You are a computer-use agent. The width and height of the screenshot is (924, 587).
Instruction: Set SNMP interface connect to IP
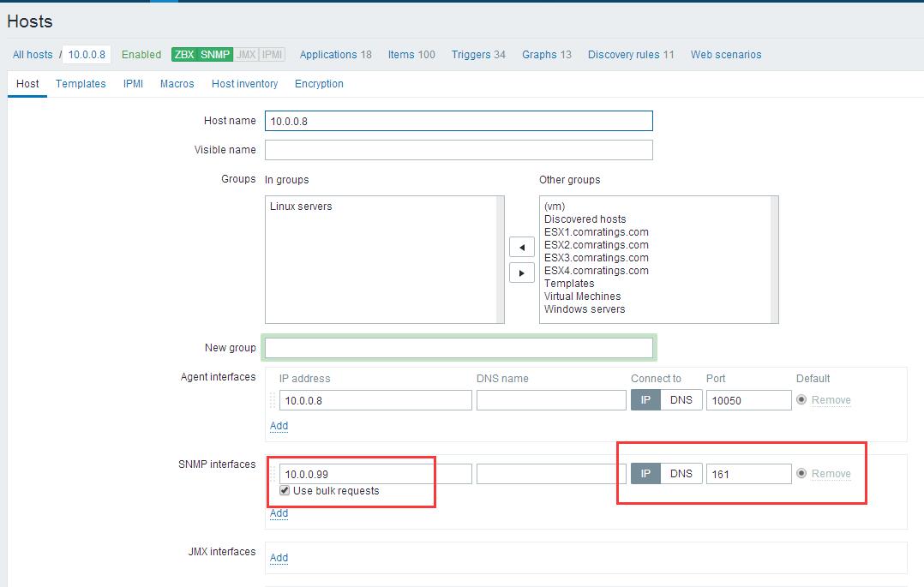tap(646, 473)
